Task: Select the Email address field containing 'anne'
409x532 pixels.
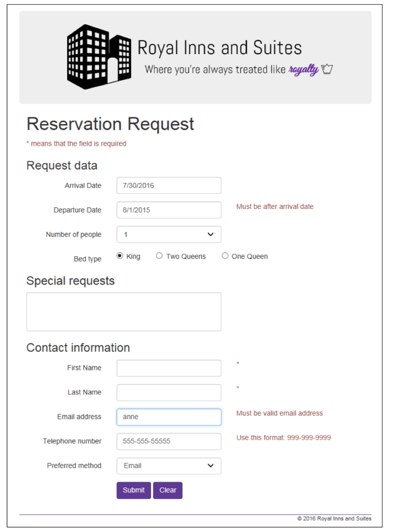Action: click(168, 417)
